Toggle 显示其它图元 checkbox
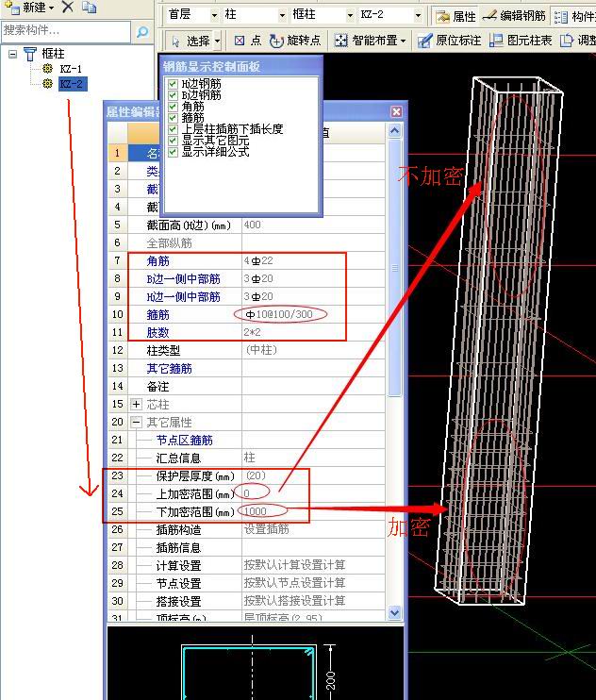Screen dimensions: 596x700 click(174, 141)
